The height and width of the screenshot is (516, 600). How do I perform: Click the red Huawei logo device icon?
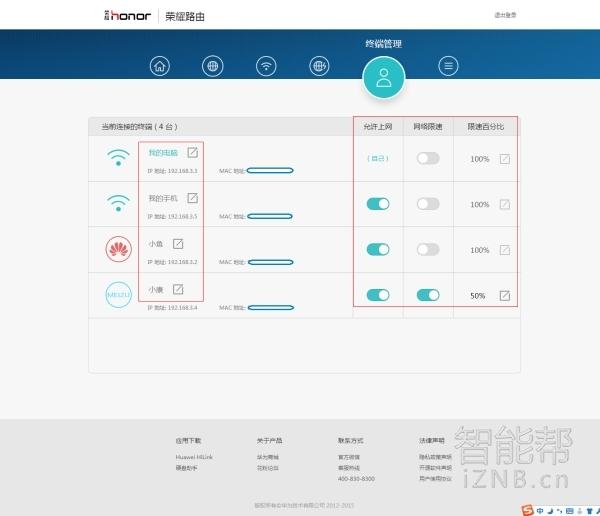pyautogui.click(x=119, y=249)
